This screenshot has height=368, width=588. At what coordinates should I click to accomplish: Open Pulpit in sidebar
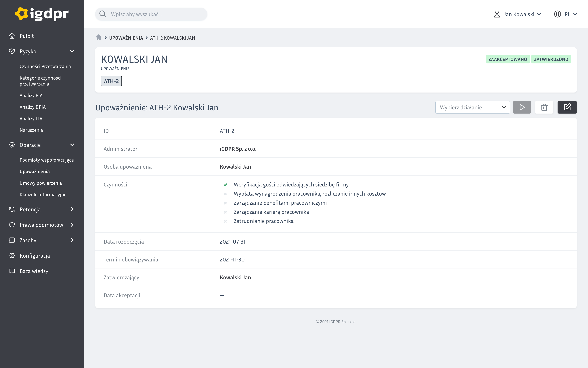point(27,36)
